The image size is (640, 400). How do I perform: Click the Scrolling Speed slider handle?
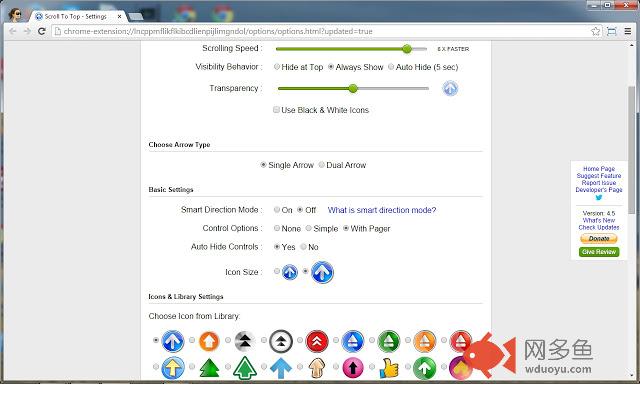click(x=407, y=48)
